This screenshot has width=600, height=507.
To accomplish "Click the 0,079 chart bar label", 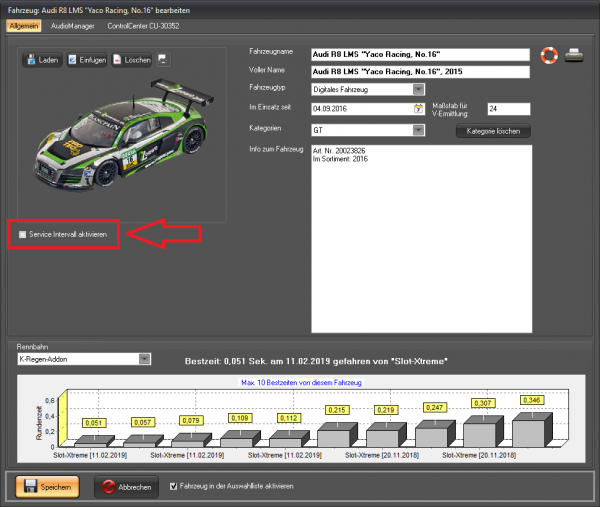I will 191,421.
